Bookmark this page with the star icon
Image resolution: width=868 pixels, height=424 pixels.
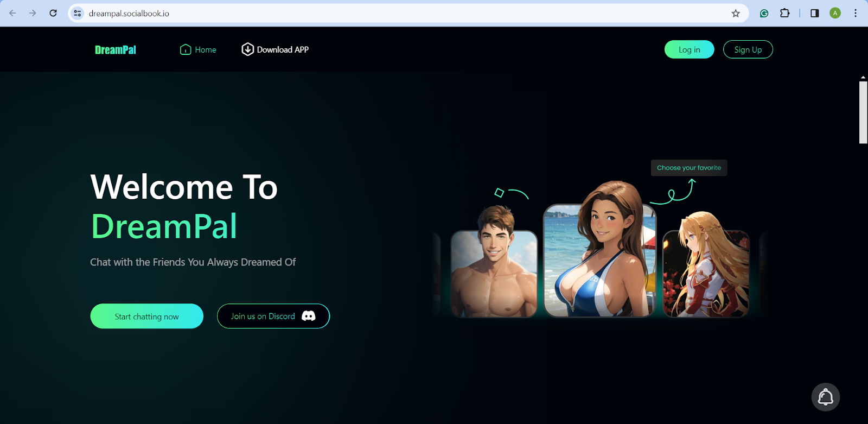(x=736, y=13)
